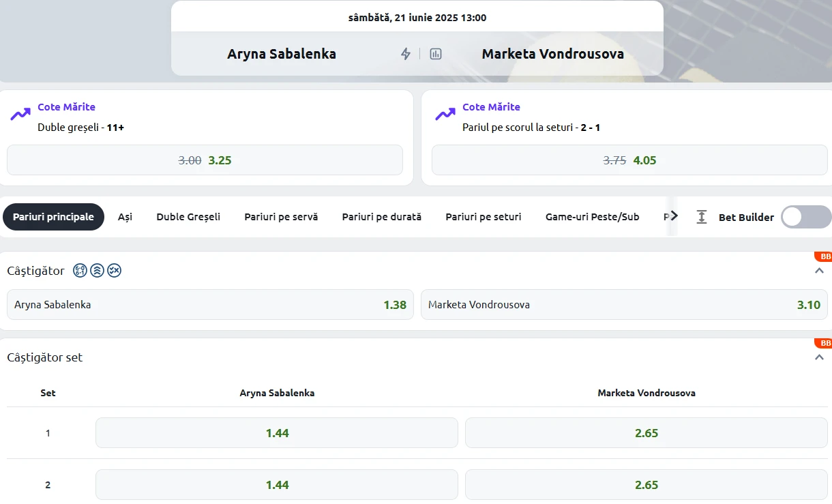Switch to Pariuri pe seturi tab

[484, 217]
